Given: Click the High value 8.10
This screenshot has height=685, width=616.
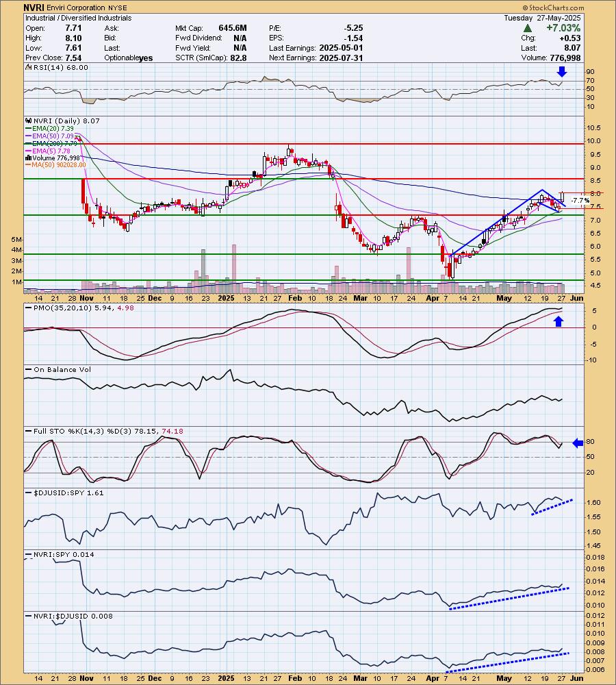Looking at the screenshot, I should point(73,38).
